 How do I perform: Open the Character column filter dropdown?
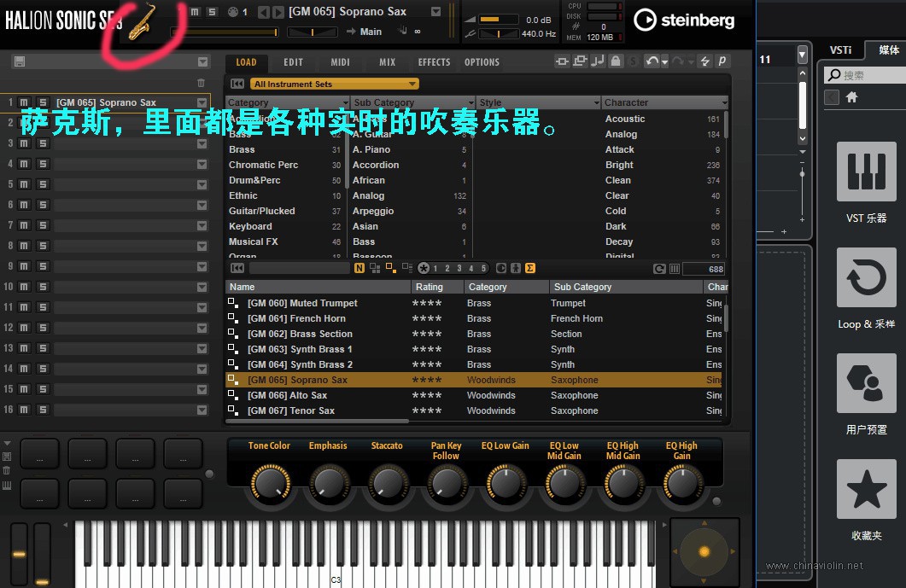724,102
